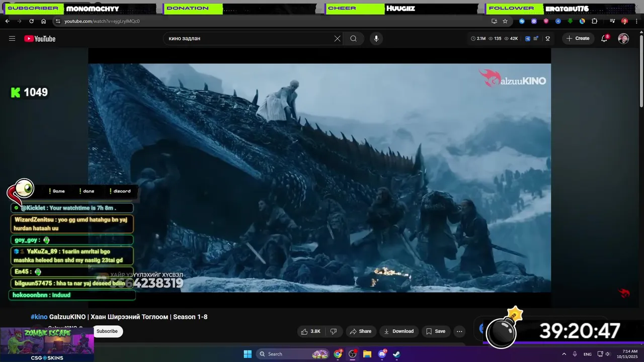The width and height of the screenshot is (644, 362).
Task: Open clock and date 7:14 AM
Action: 628,354
